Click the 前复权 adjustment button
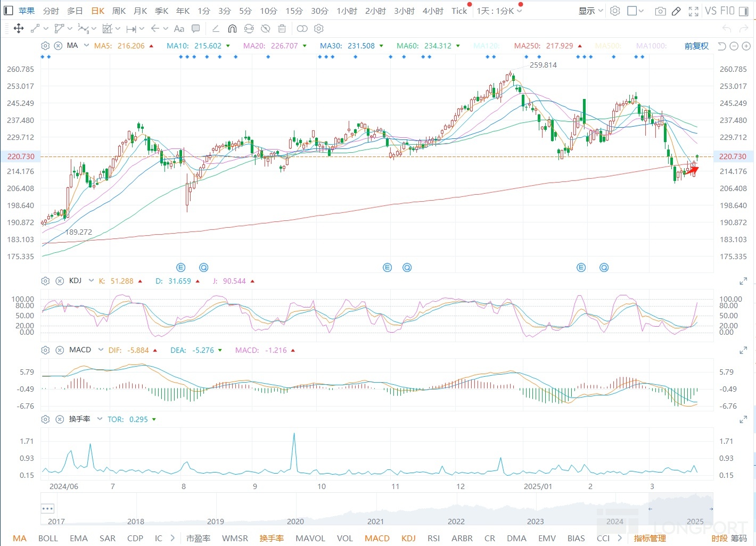756x546 pixels. tap(696, 46)
